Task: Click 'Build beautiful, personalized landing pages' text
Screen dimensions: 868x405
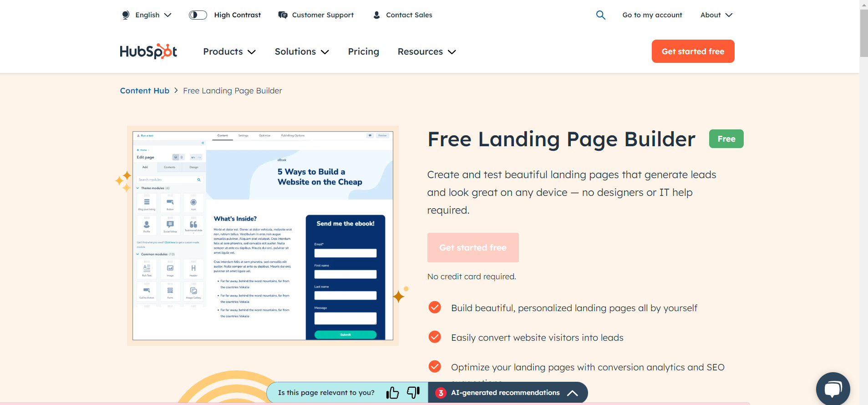Action: [574, 308]
